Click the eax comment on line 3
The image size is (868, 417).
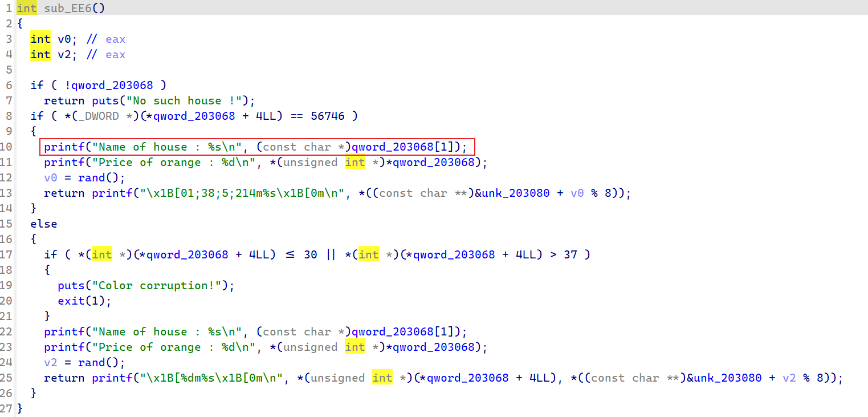(x=115, y=39)
